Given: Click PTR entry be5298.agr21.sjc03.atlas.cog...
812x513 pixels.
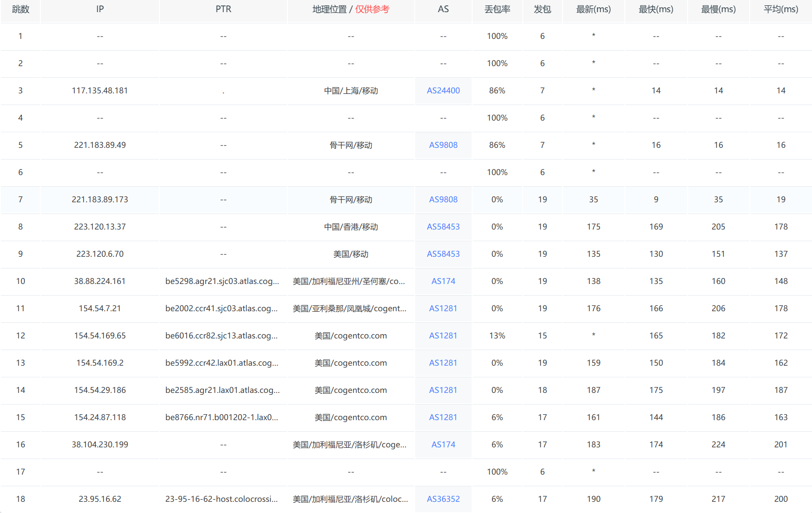Looking at the screenshot, I should (222, 281).
